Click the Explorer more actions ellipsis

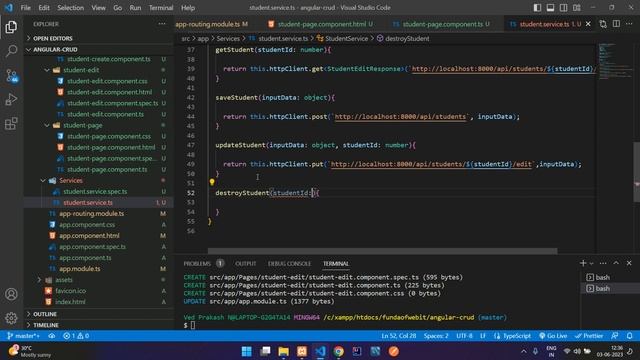(x=162, y=24)
